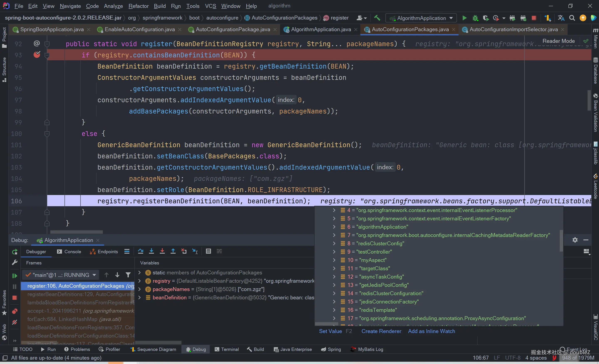Click the Step Over debugger icon

(x=140, y=251)
